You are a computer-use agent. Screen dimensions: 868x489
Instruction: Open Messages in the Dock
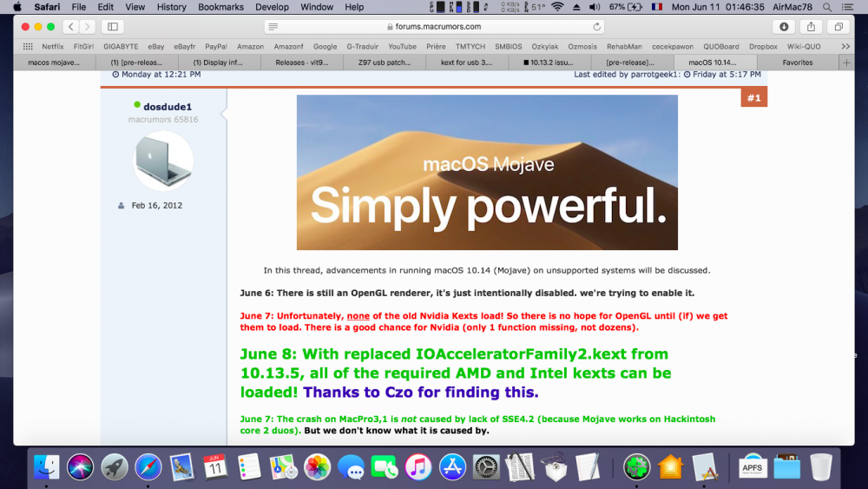coord(351,466)
